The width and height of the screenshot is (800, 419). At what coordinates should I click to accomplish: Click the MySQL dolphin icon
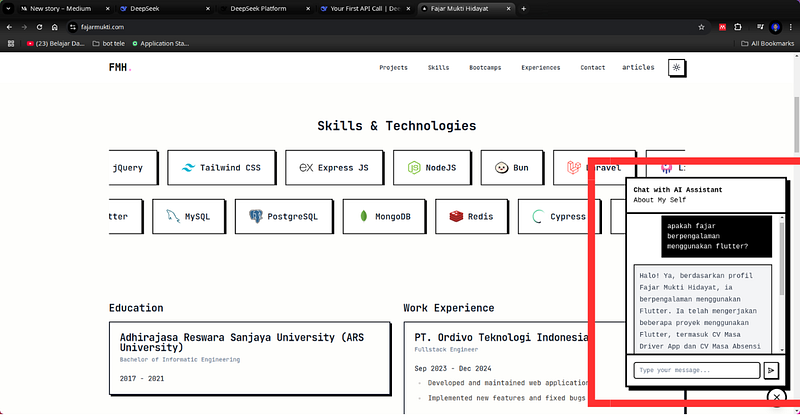(x=173, y=216)
